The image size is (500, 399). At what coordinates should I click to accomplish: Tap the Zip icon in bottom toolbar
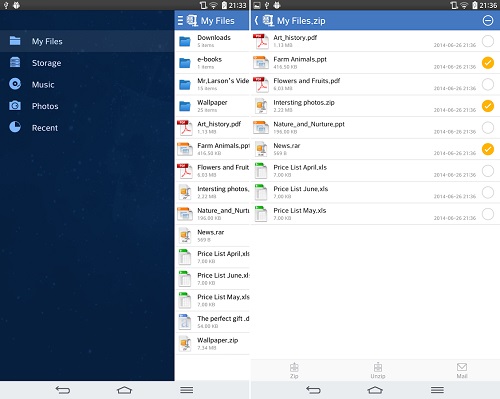pyautogui.click(x=294, y=370)
